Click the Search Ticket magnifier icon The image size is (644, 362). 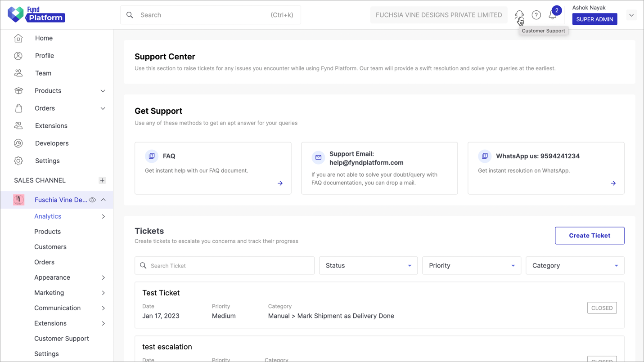pyautogui.click(x=143, y=266)
